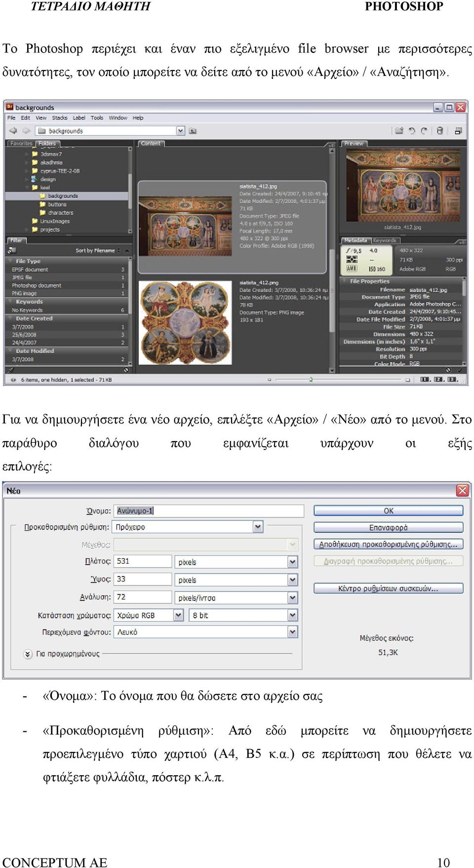The width and height of the screenshot is (474, 868).
Task: Go forward with the Bridge forward arrow
Action: [26, 131]
